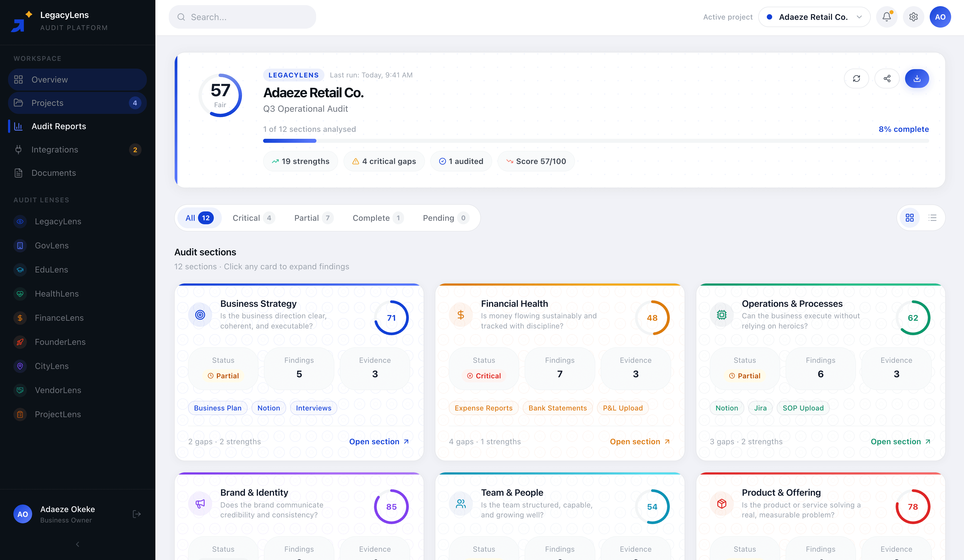The height and width of the screenshot is (560, 964).
Task: Refresh the audit report
Action: 856,79
